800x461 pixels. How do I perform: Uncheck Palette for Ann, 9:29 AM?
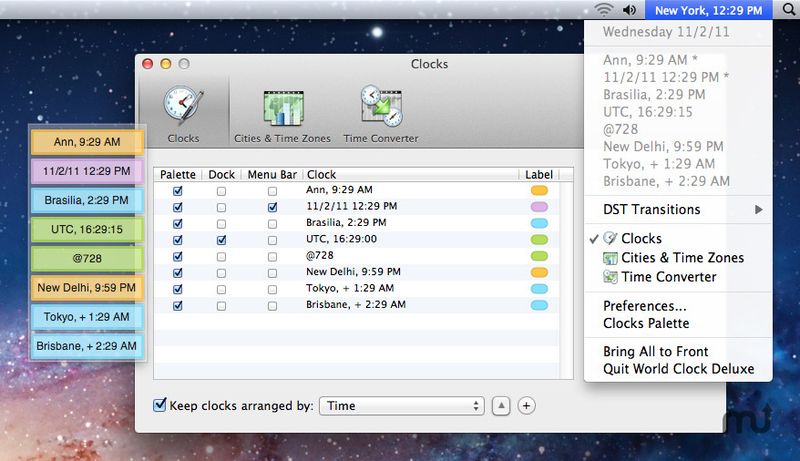point(178,191)
